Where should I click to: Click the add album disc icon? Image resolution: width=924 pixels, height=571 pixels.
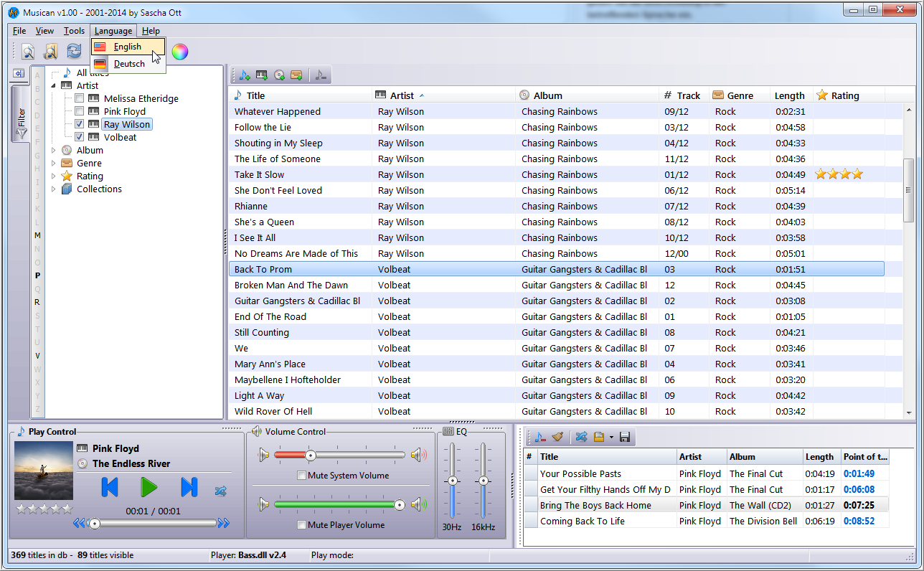pos(279,75)
